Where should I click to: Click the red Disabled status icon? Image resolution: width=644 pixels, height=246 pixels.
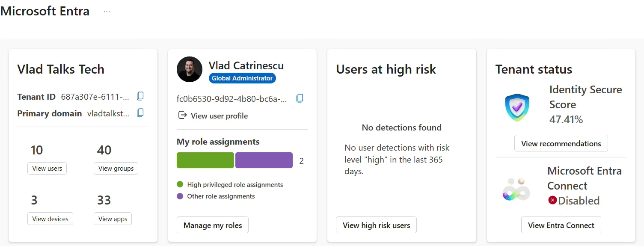pos(552,200)
